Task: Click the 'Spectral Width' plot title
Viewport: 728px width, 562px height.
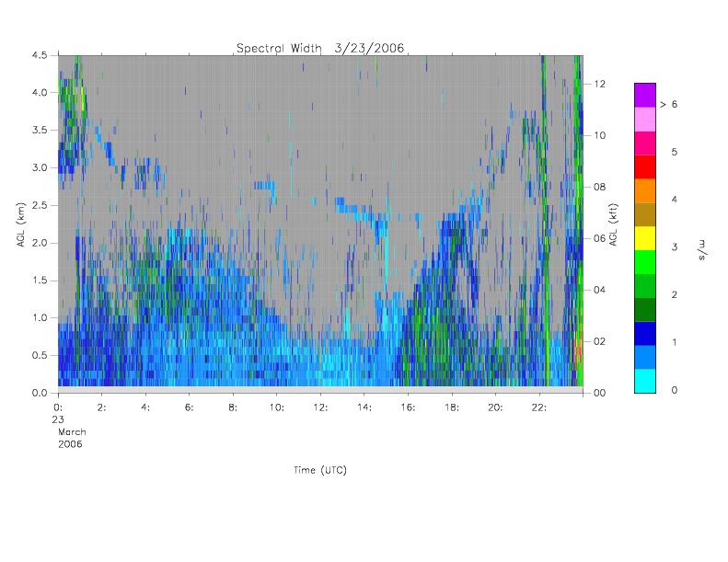Action: tap(279, 48)
